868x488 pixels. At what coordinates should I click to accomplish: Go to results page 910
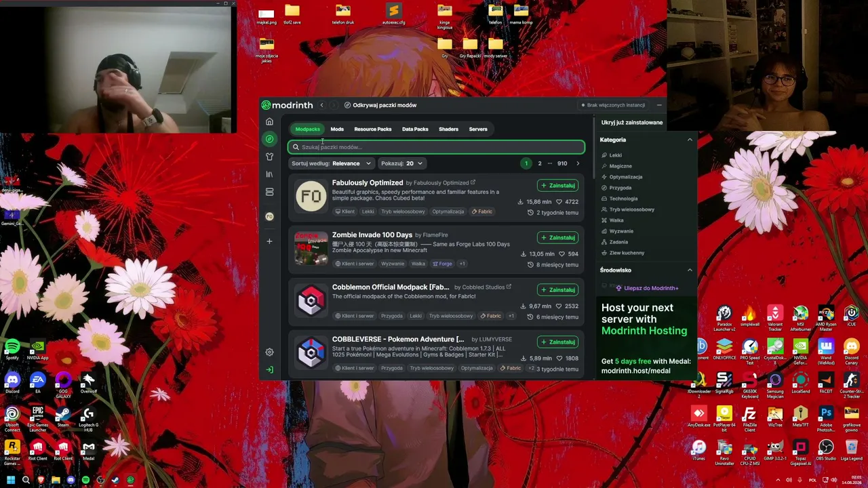point(562,163)
